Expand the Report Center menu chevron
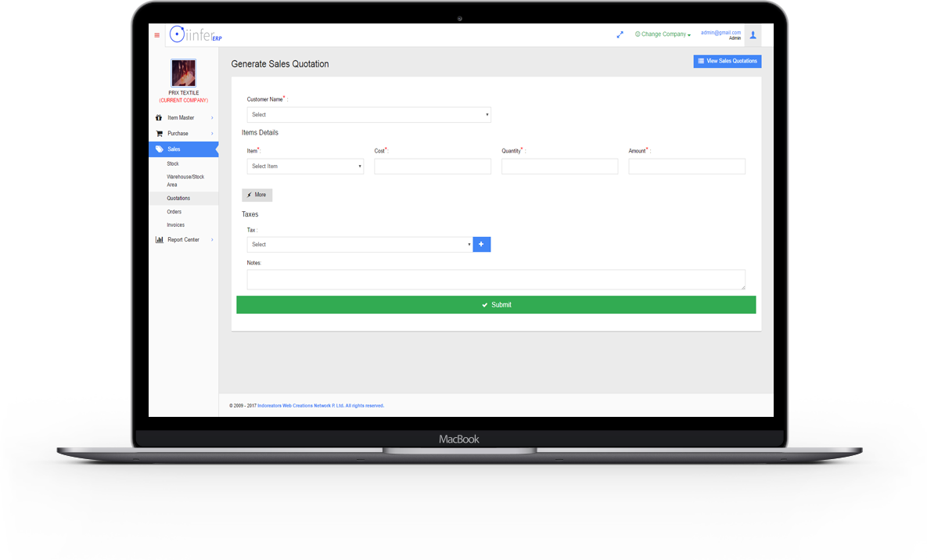 click(x=212, y=239)
